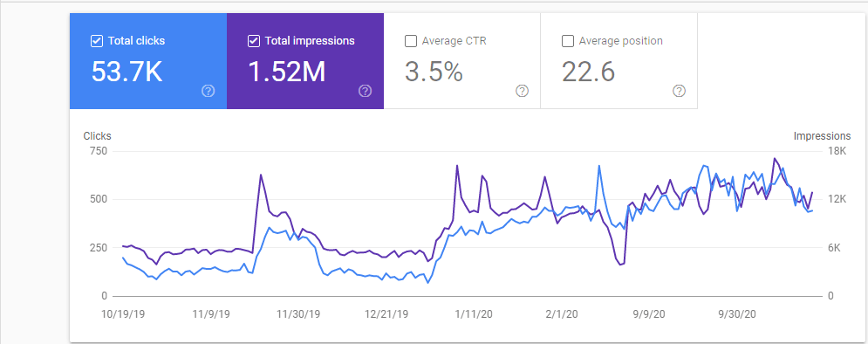Click the 11/9/19 date label
The height and width of the screenshot is (344, 868).
pos(211,314)
